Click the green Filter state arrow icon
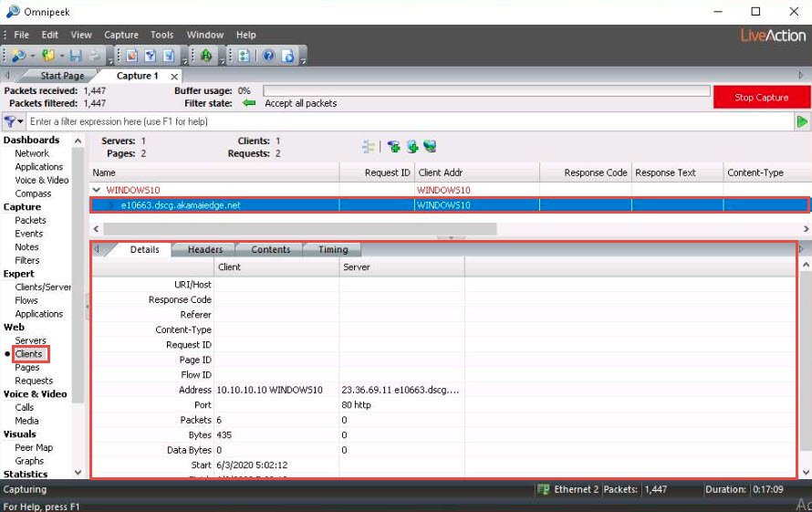Image resolution: width=812 pixels, height=512 pixels. click(249, 103)
